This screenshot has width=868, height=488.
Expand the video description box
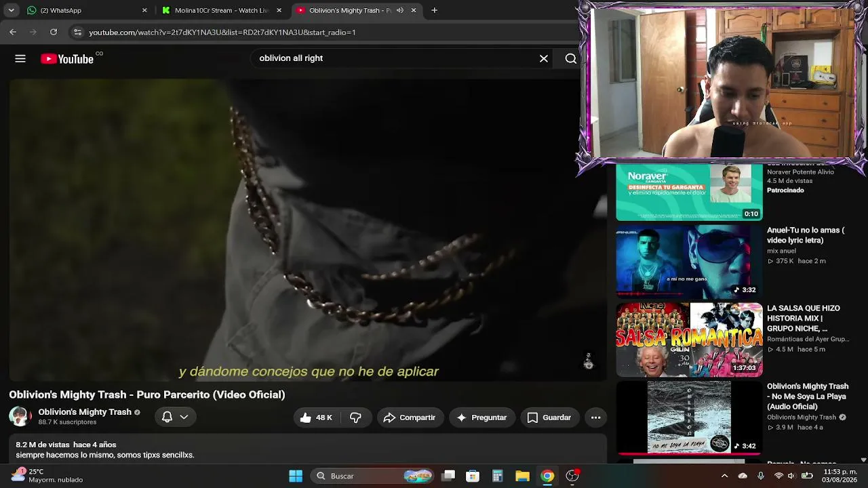(309, 449)
